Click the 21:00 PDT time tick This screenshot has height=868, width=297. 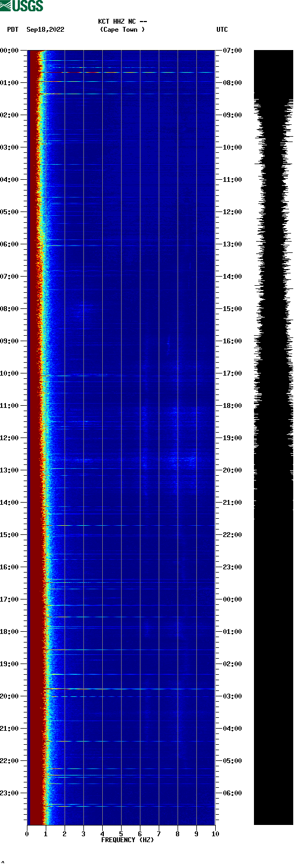coord(9,729)
